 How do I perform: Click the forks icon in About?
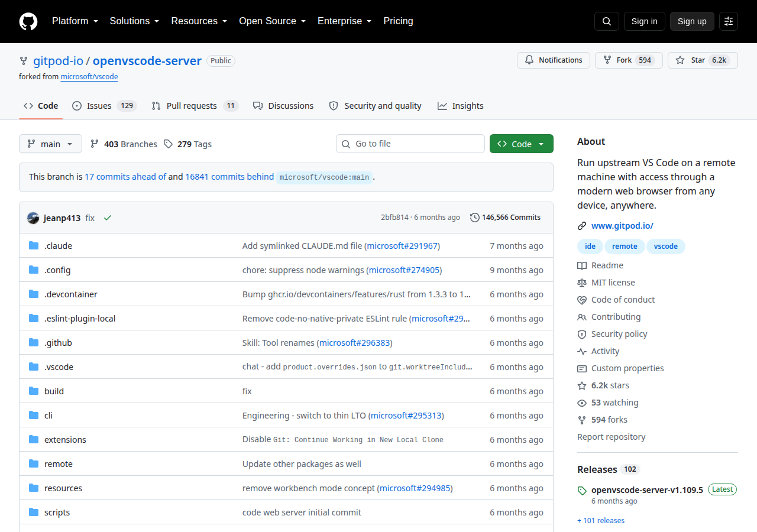[582, 420]
